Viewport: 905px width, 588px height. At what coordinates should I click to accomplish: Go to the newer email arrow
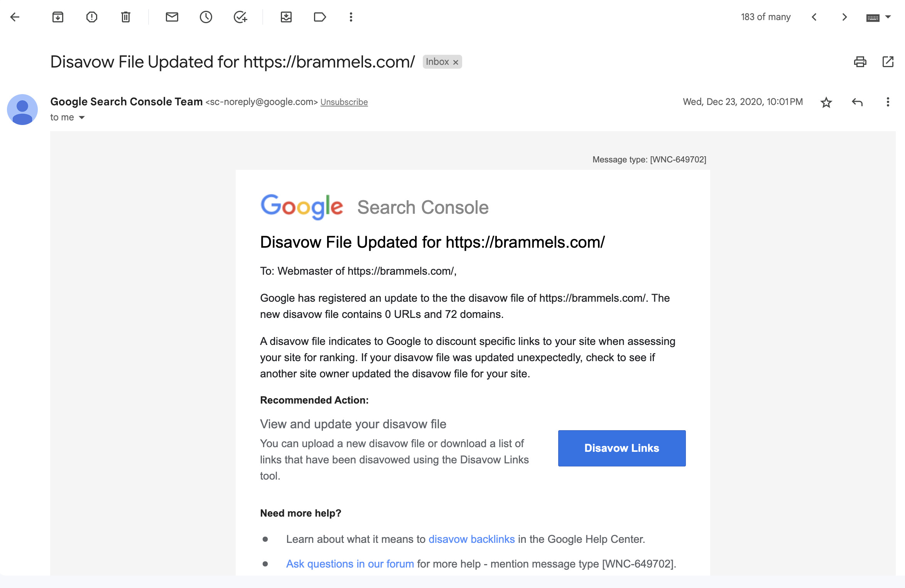[814, 17]
